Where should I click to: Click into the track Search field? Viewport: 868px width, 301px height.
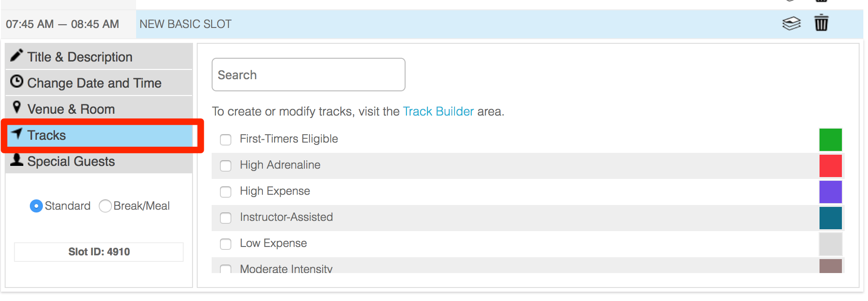click(x=308, y=75)
